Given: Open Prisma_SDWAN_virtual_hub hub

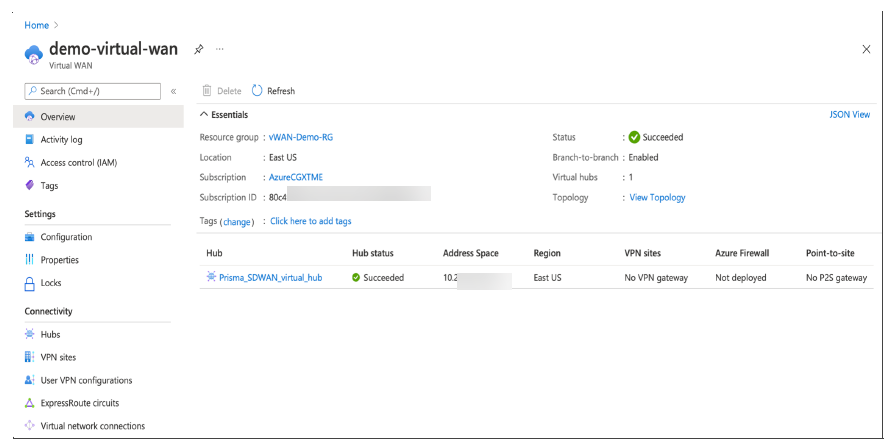Looking at the screenshot, I should (x=270, y=277).
